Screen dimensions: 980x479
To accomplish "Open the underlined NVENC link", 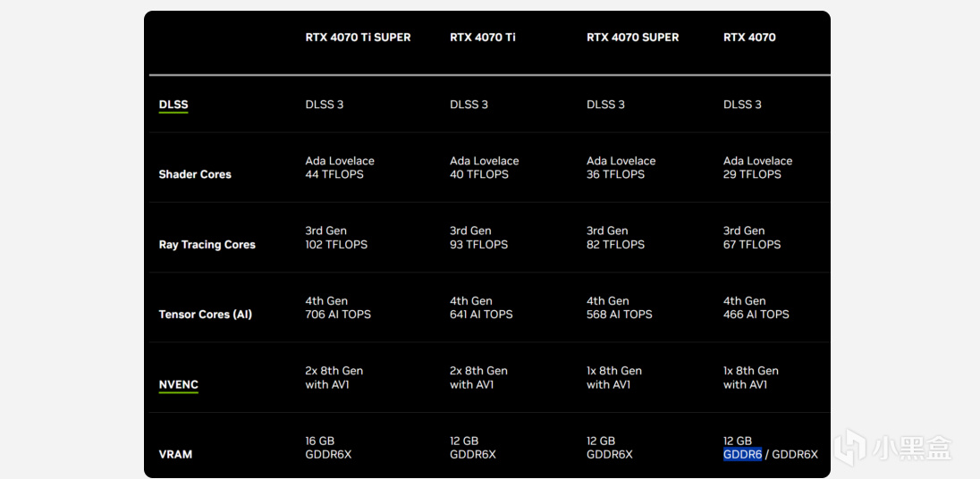I will click(178, 384).
